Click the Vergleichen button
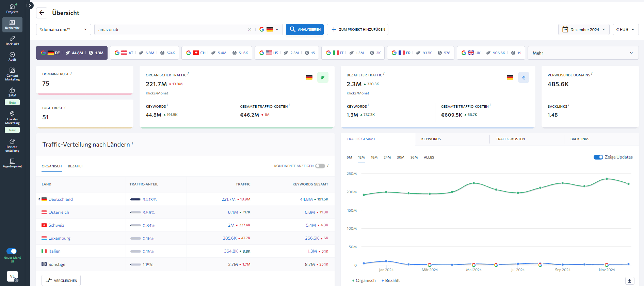Viewport: 644px width, 286px height. coord(61,281)
